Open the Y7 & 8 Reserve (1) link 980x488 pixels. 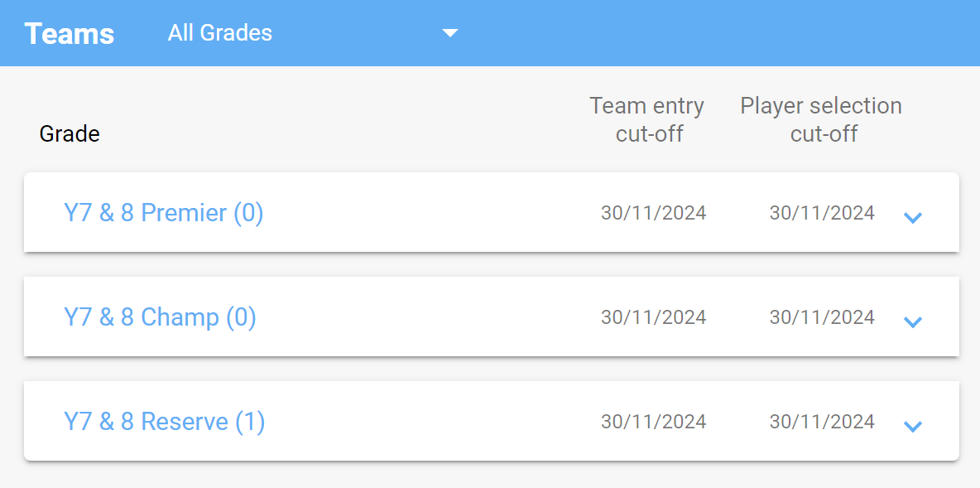point(165,423)
